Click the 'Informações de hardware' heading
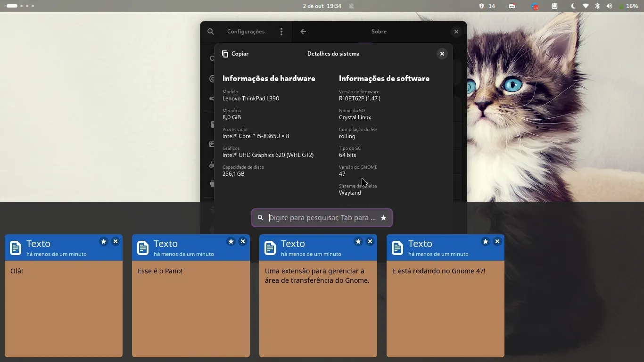644x362 pixels. click(x=269, y=78)
